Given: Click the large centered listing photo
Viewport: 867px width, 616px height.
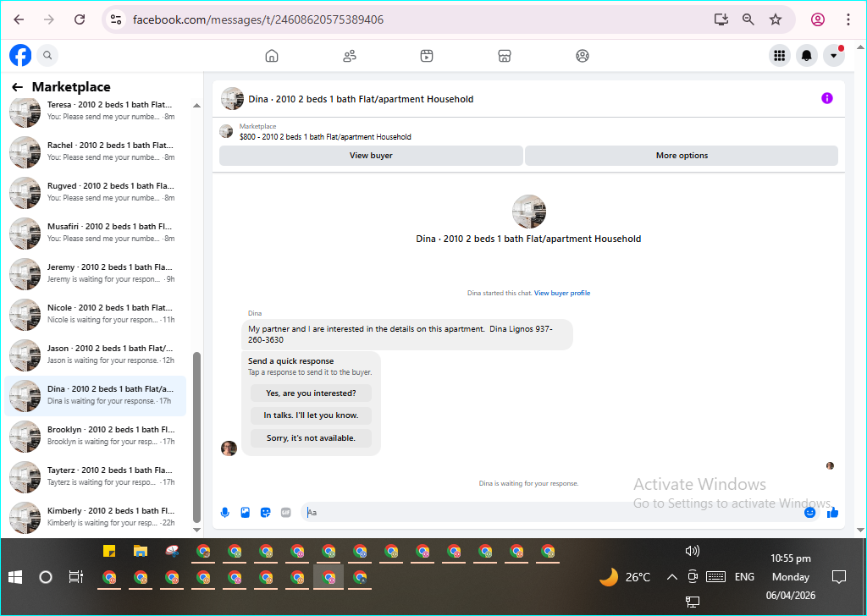Looking at the screenshot, I should click(x=528, y=212).
